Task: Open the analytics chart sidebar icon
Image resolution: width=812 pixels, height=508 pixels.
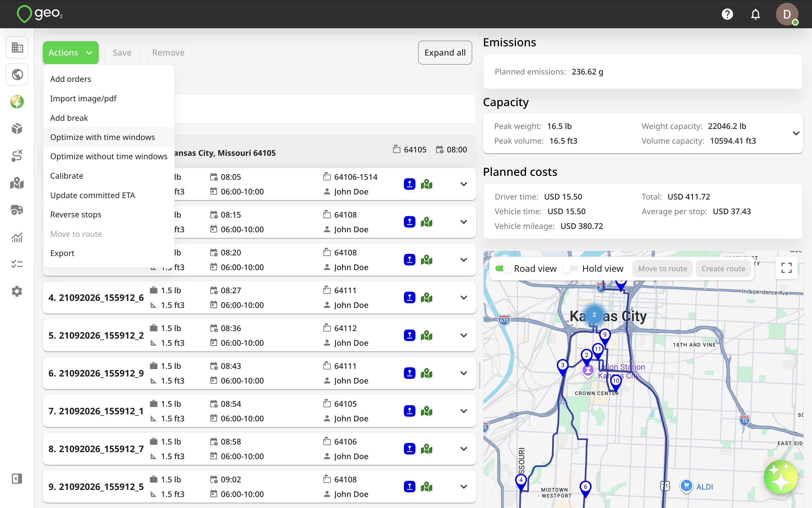Action: (x=17, y=237)
